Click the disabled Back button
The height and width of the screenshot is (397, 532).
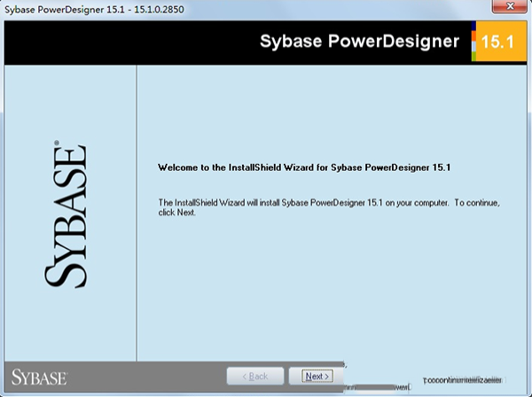[x=255, y=376]
